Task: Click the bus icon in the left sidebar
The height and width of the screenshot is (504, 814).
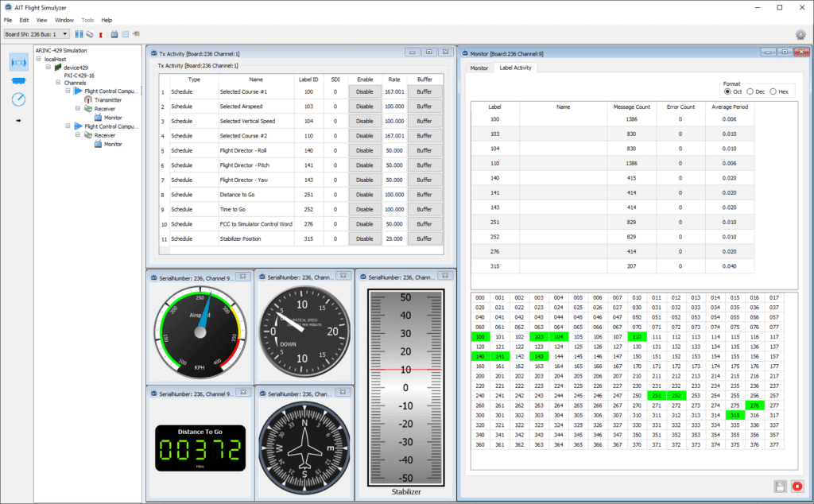Action: [x=17, y=79]
